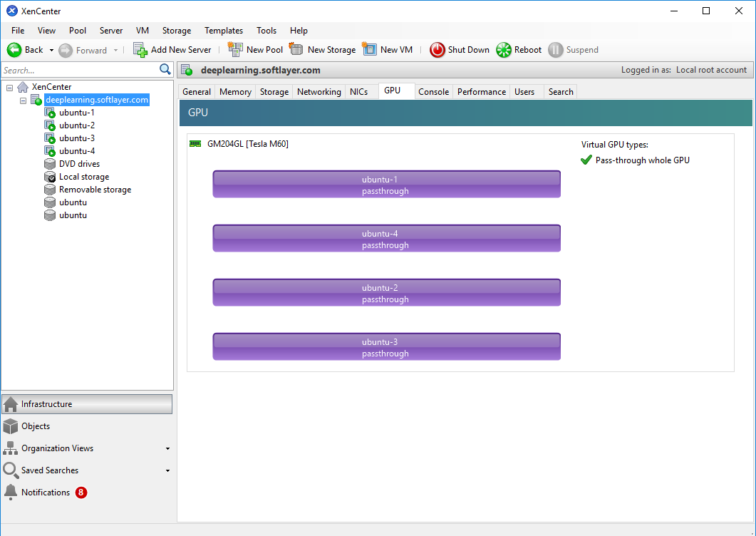Open the Help menu
The width and height of the screenshot is (756, 536).
coord(299,31)
